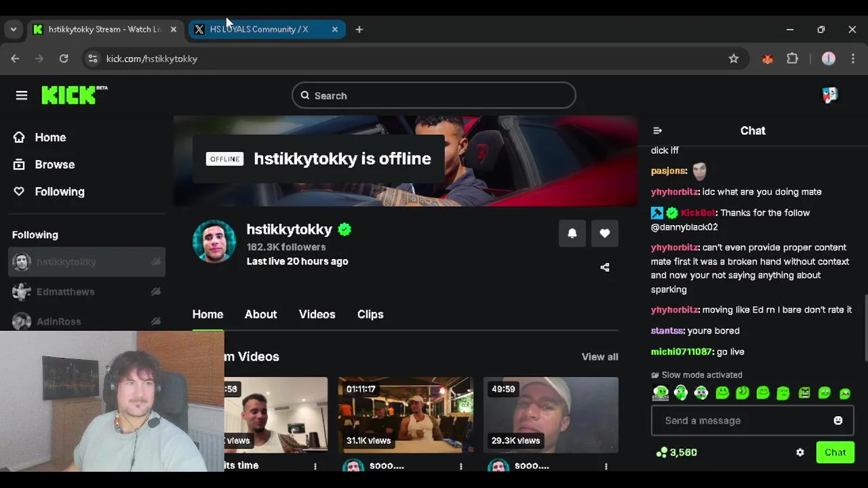
Task: Reload the Kick page
Action: pyautogui.click(x=64, y=59)
